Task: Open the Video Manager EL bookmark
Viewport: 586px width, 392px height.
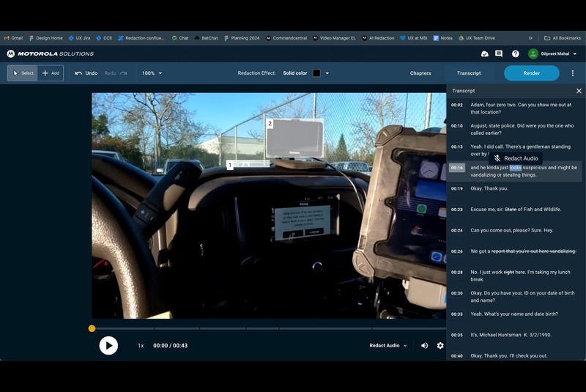Action: (x=334, y=38)
